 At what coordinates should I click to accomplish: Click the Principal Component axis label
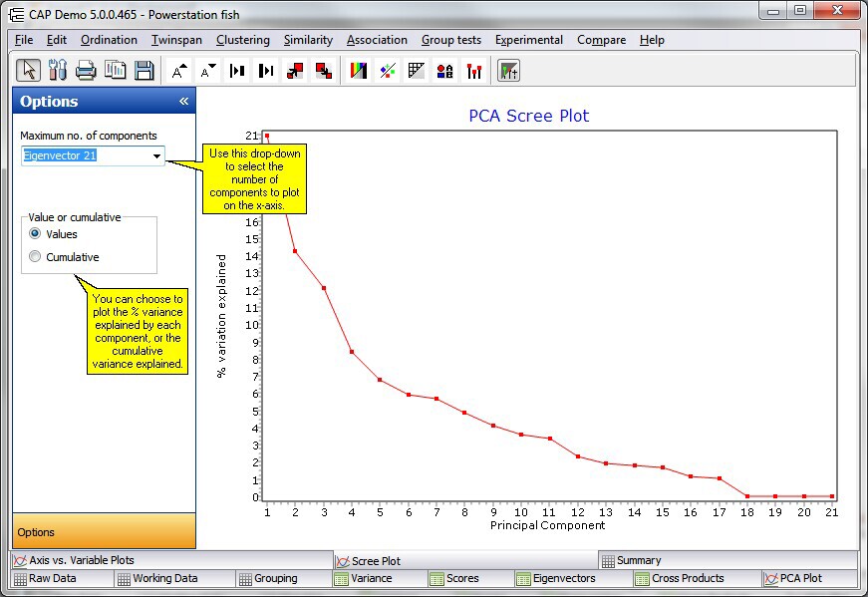point(547,525)
